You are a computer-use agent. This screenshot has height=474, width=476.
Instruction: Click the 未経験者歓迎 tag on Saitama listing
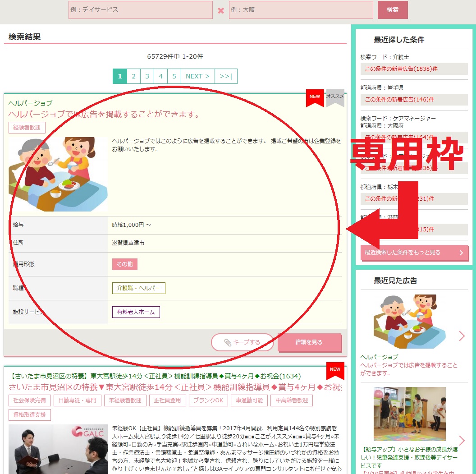125,400
